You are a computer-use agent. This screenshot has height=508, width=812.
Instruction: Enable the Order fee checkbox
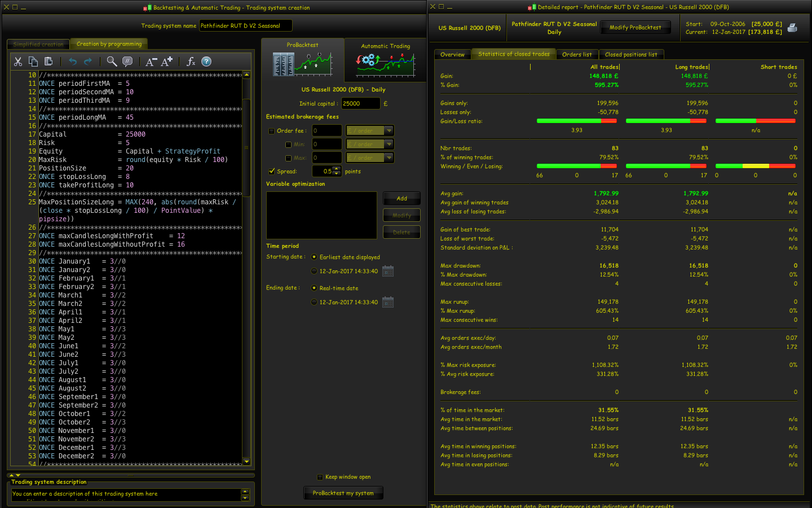pyautogui.click(x=272, y=131)
